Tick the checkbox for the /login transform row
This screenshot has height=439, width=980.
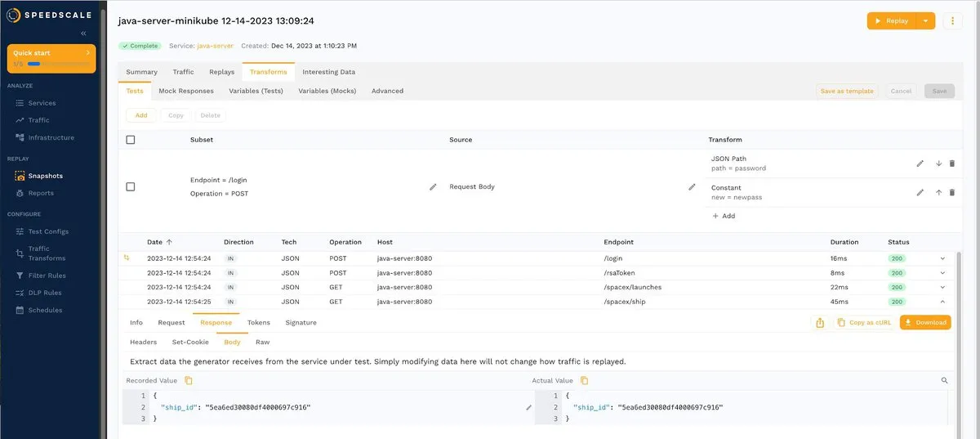tap(131, 187)
